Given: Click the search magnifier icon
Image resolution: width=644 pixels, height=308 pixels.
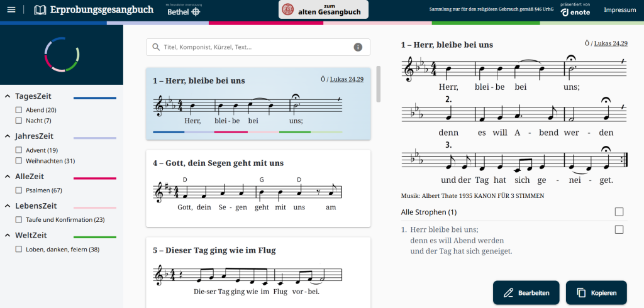Looking at the screenshot, I should (155, 47).
